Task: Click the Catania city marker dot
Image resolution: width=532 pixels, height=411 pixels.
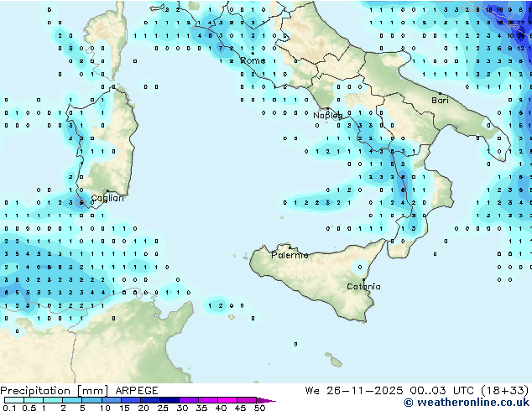Action: click(363, 280)
